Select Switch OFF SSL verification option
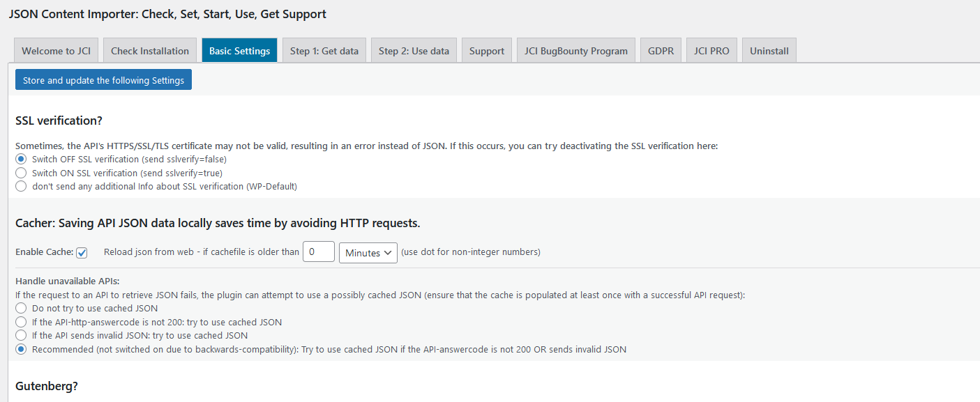Screen dimensions: 980x402 [21, 160]
